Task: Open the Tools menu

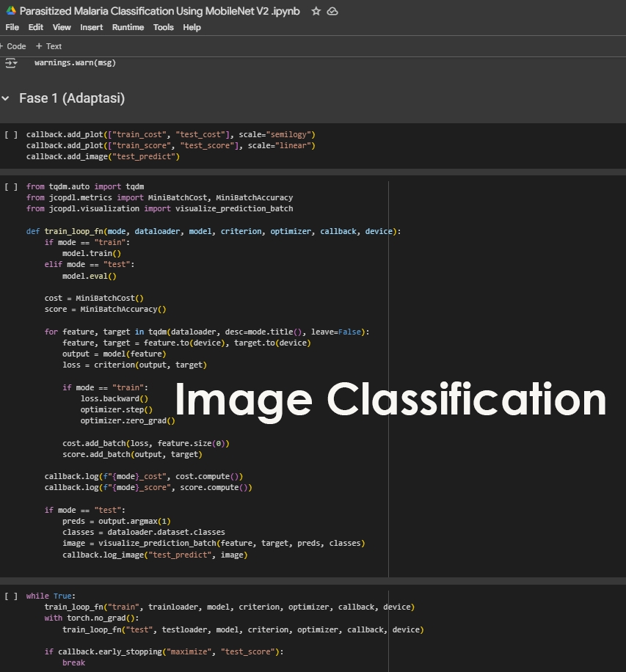Action: pyautogui.click(x=164, y=27)
